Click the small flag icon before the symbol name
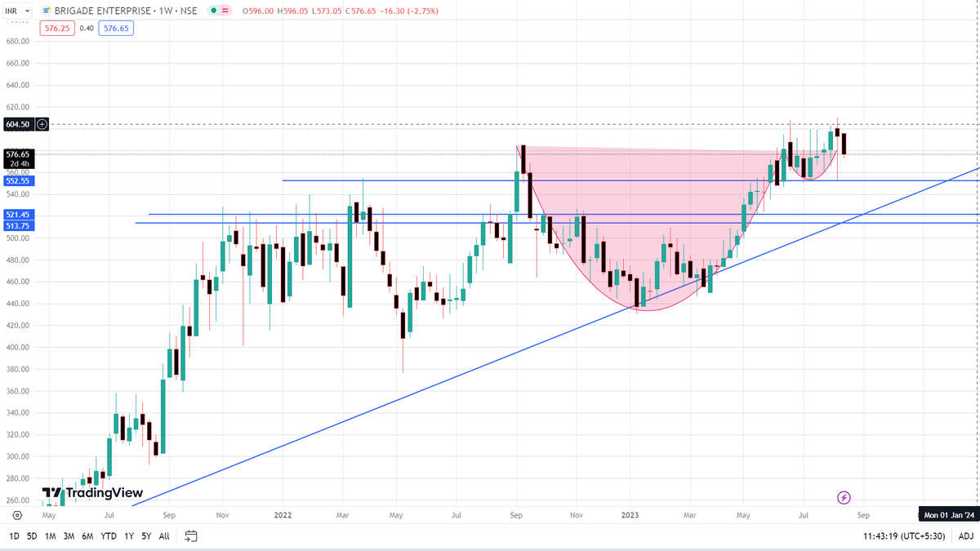 (x=46, y=11)
